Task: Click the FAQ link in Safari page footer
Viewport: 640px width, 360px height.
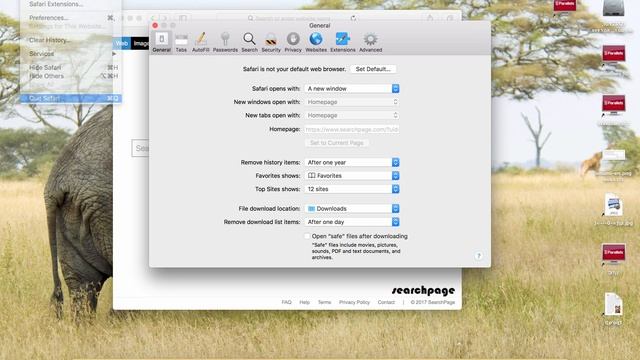Action: pos(287,302)
